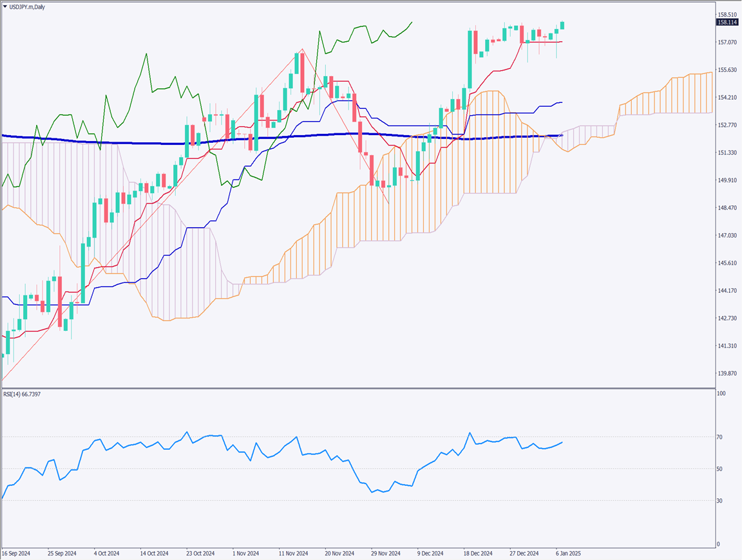Click the current price label 158.114
Screen dimensions: 742x560
pos(728,23)
